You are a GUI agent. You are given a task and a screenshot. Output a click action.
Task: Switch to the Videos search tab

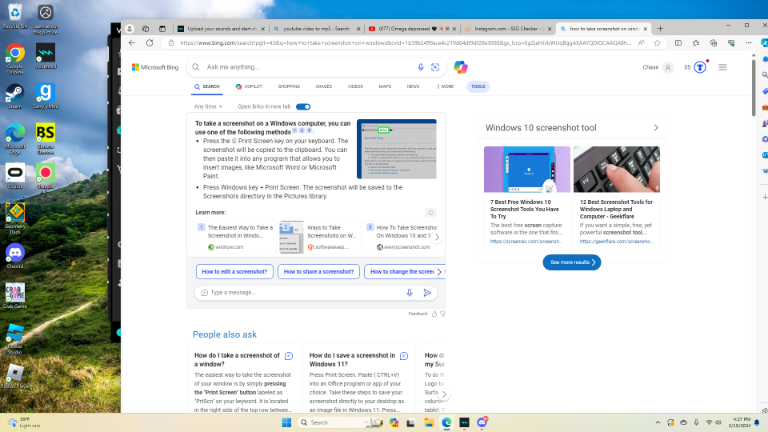click(356, 87)
